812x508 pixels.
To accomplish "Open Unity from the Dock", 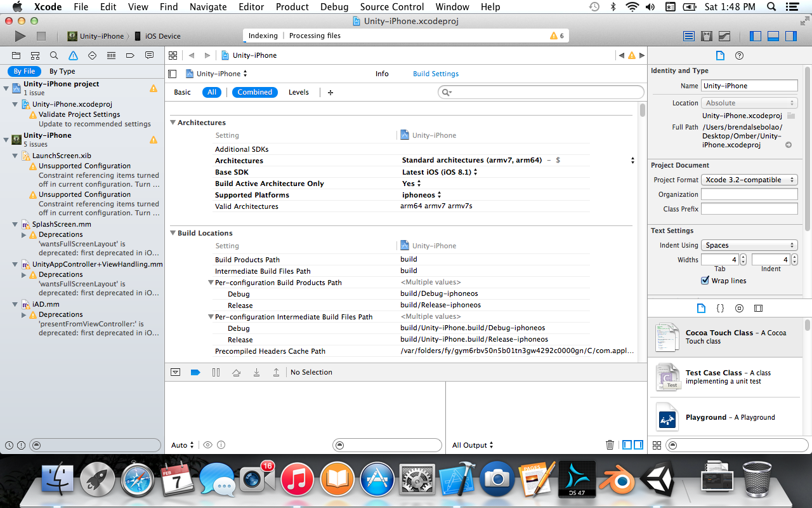I will pos(657,479).
